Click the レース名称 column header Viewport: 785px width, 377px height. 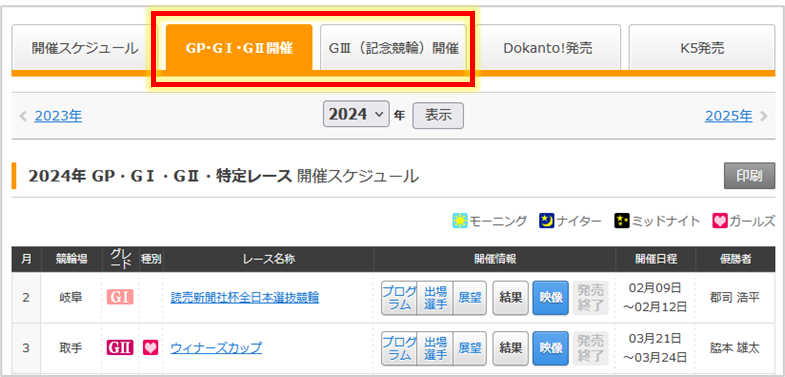tap(268, 259)
